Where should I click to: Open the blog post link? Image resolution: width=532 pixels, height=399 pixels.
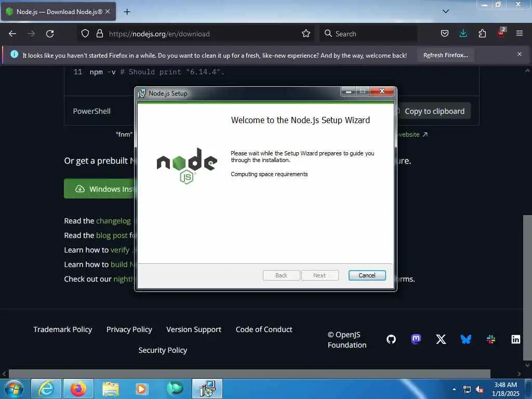(x=112, y=235)
